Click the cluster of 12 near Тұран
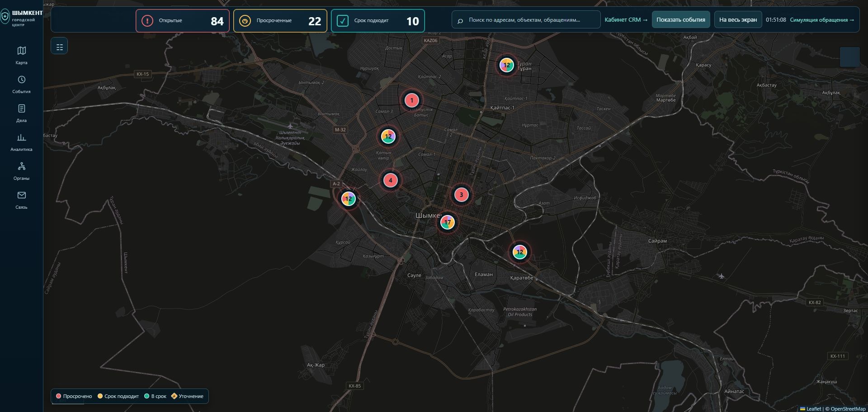The height and width of the screenshot is (412, 868). coord(506,65)
